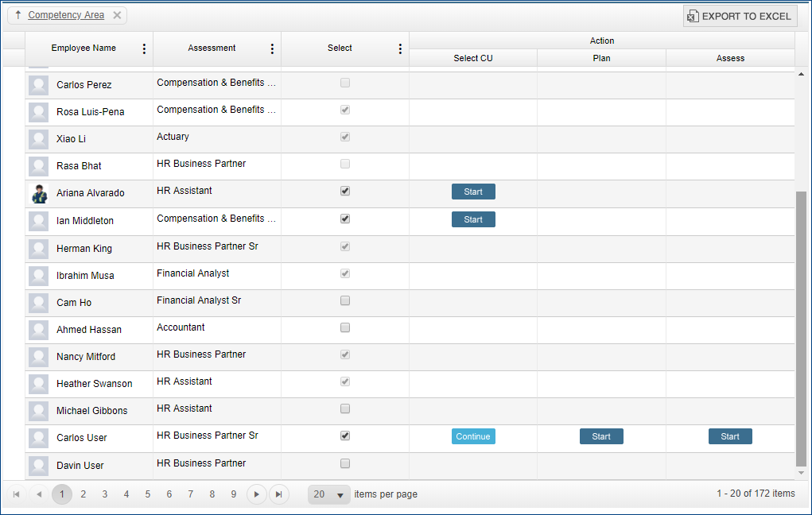
Task: Open the items per page dropdown
Action: 328,494
